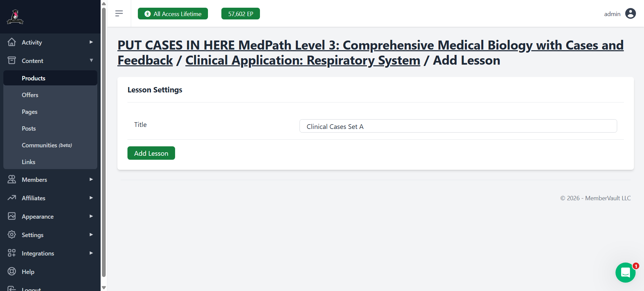Click the All Access Lifetime badge

(173, 14)
